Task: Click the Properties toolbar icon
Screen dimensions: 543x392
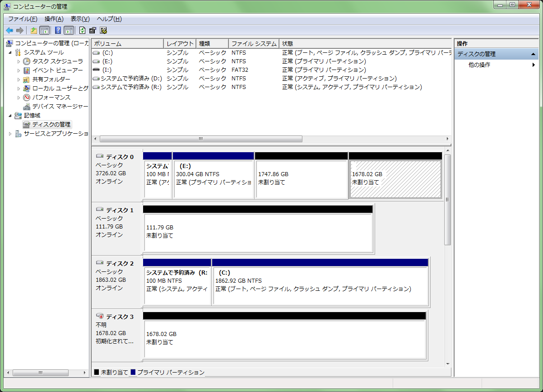Action: coord(93,31)
